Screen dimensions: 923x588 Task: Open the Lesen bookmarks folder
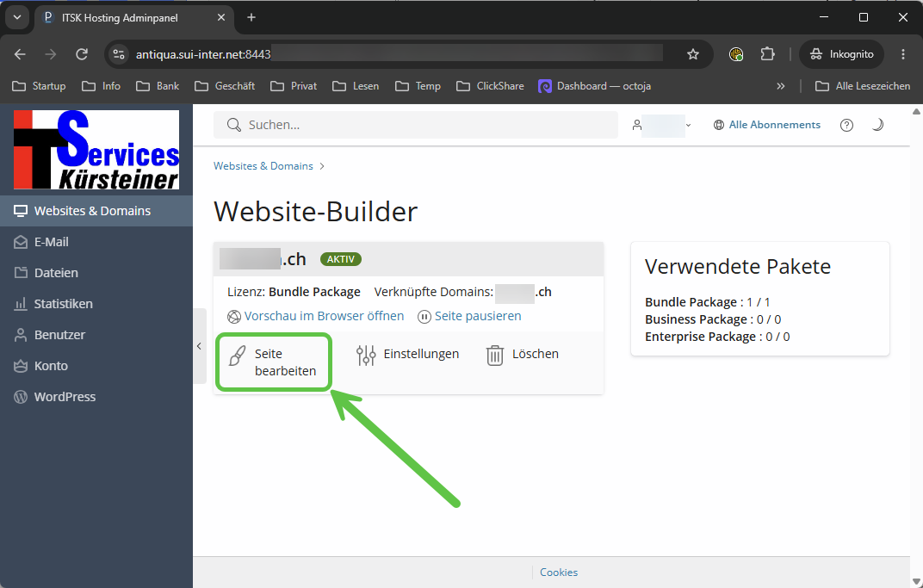[356, 86]
